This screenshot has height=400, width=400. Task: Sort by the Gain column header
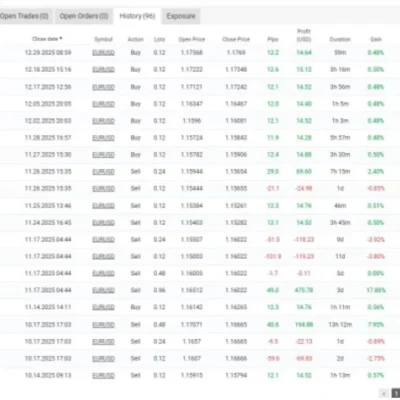point(376,39)
